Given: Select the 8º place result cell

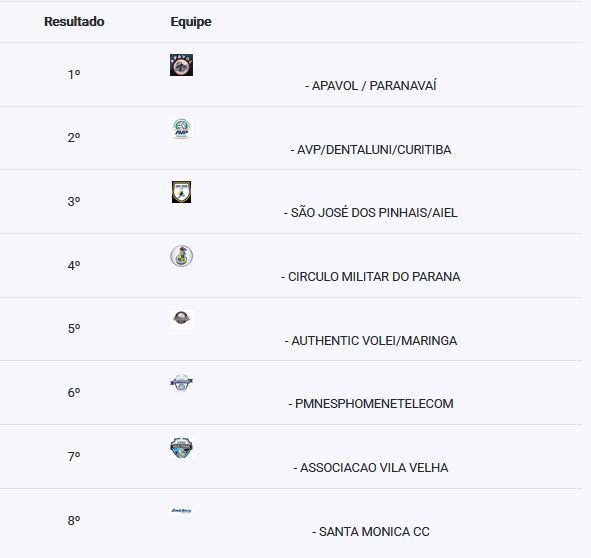Looking at the screenshot, I should click(74, 521).
